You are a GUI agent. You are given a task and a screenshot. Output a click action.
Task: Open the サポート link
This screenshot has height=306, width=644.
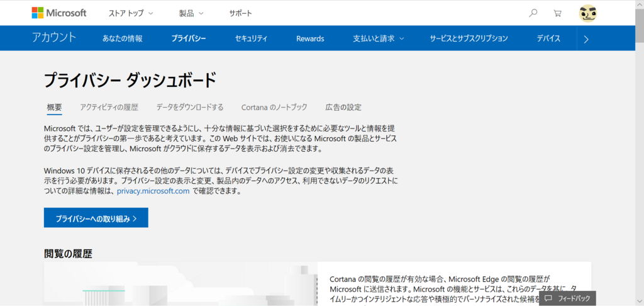(x=241, y=13)
